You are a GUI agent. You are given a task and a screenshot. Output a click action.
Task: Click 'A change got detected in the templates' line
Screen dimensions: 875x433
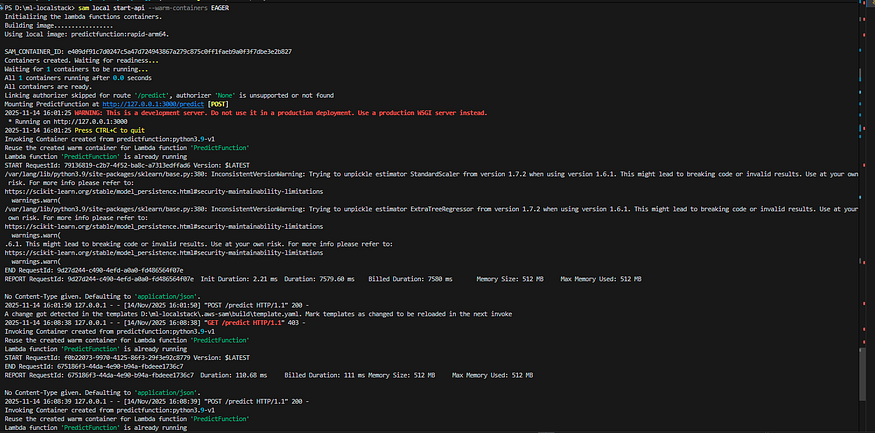(x=258, y=314)
